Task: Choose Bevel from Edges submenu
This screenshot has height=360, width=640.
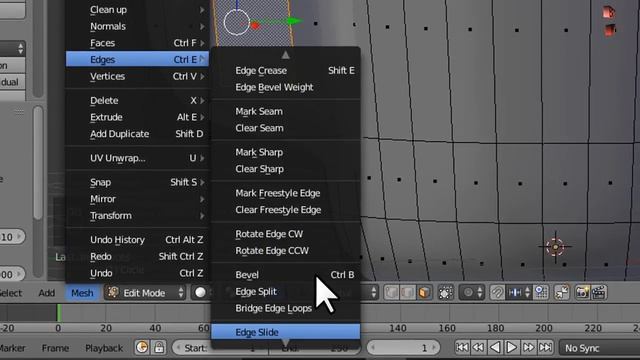Action: pyautogui.click(x=286, y=275)
